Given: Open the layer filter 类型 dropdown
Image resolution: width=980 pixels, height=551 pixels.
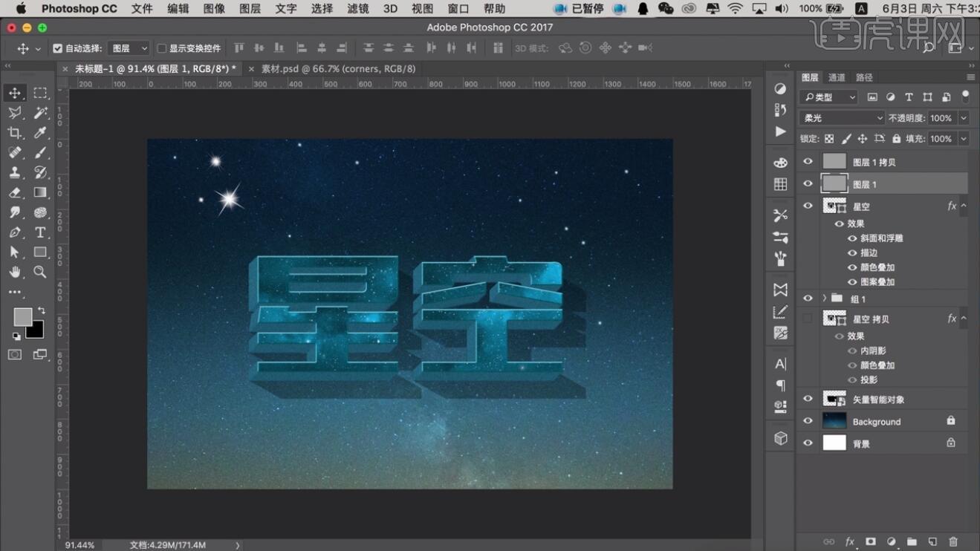Looking at the screenshot, I should coord(828,97).
